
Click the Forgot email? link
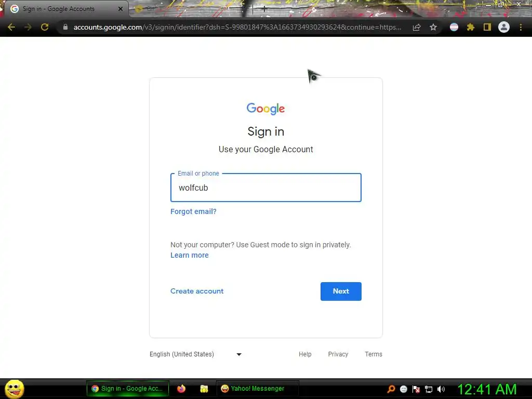[193, 211]
